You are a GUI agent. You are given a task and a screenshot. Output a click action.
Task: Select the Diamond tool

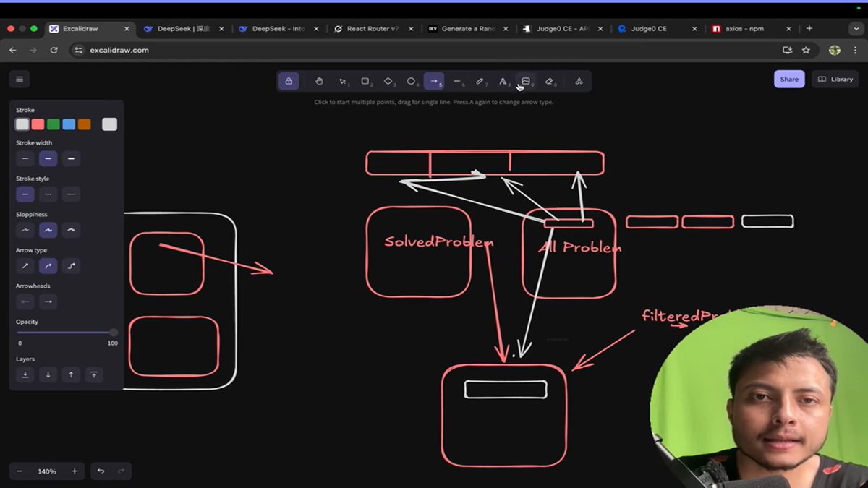(x=388, y=81)
